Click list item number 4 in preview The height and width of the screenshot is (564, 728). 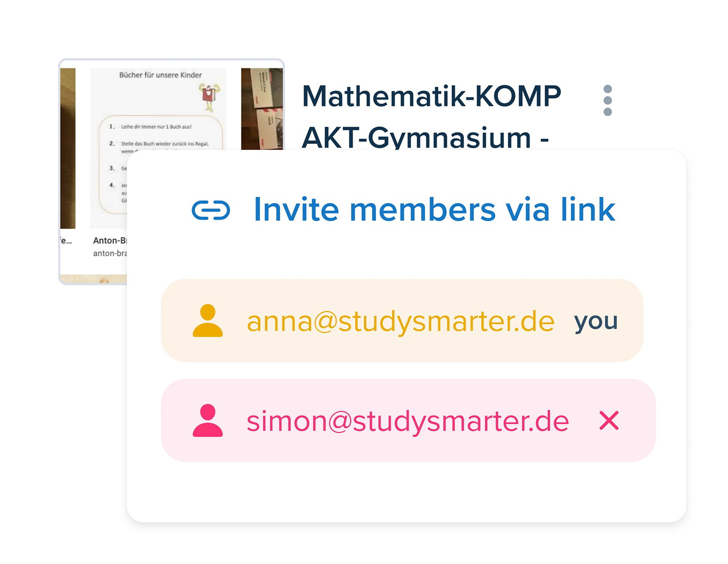pos(112,185)
